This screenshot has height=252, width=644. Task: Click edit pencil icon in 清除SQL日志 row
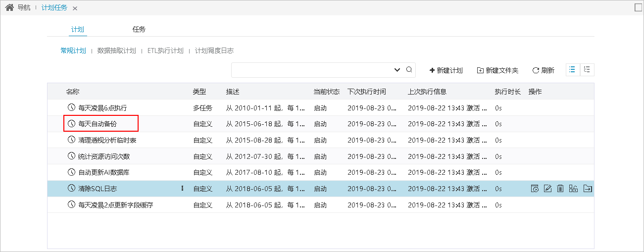(x=547, y=188)
